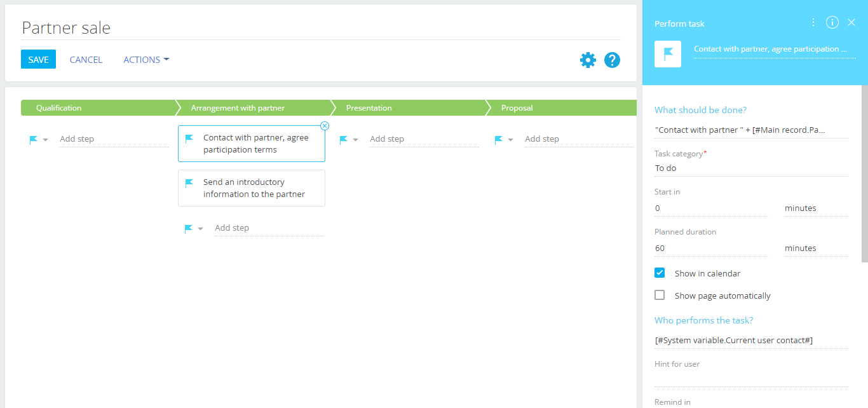The width and height of the screenshot is (868, 408).
Task: Close the Perform task panel
Action: point(851,22)
